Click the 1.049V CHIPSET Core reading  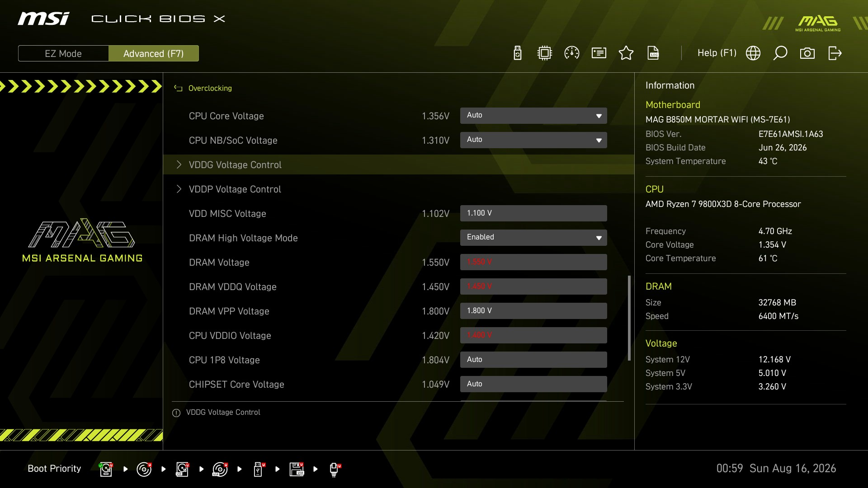pos(435,385)
